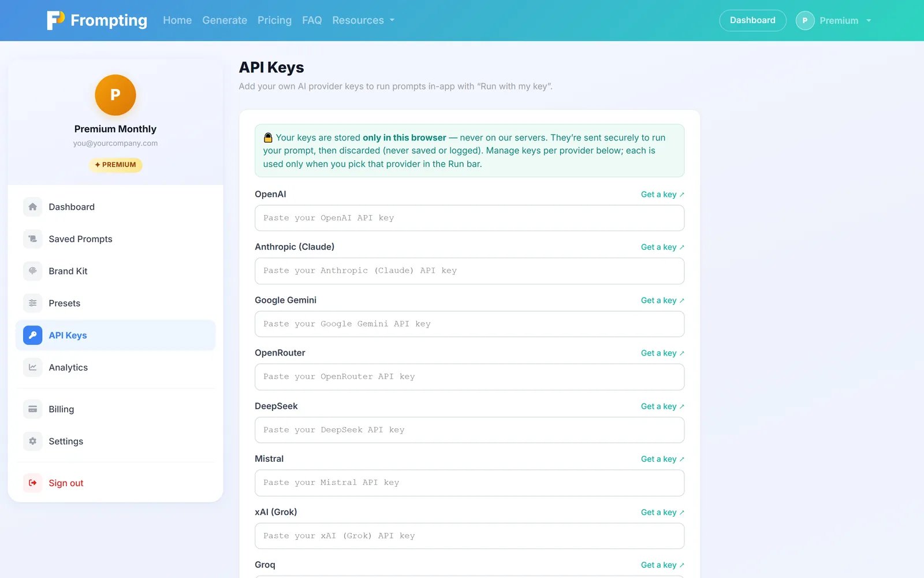Viewport: 924px width, 578px height.
Task: Open Generate in top navigation
Action: tap(225, 20)
